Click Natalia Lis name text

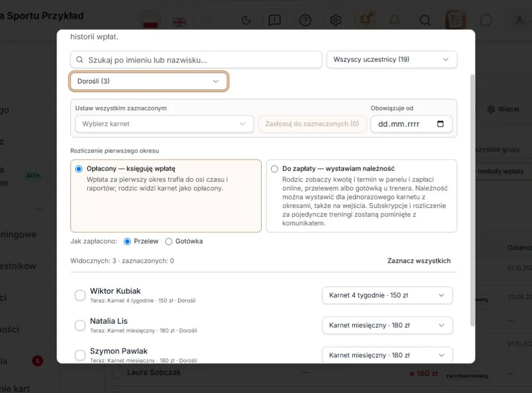[x=109, y=321]
